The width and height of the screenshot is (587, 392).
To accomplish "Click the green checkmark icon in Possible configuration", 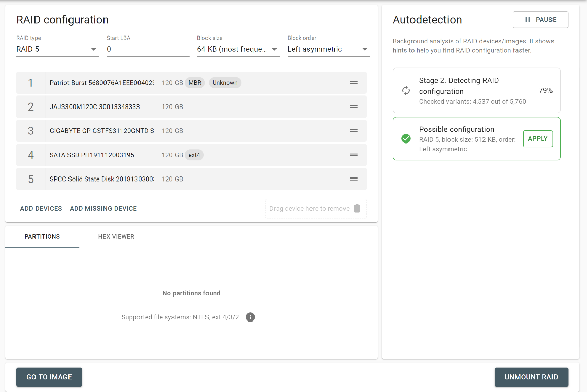I will [406, 139].
